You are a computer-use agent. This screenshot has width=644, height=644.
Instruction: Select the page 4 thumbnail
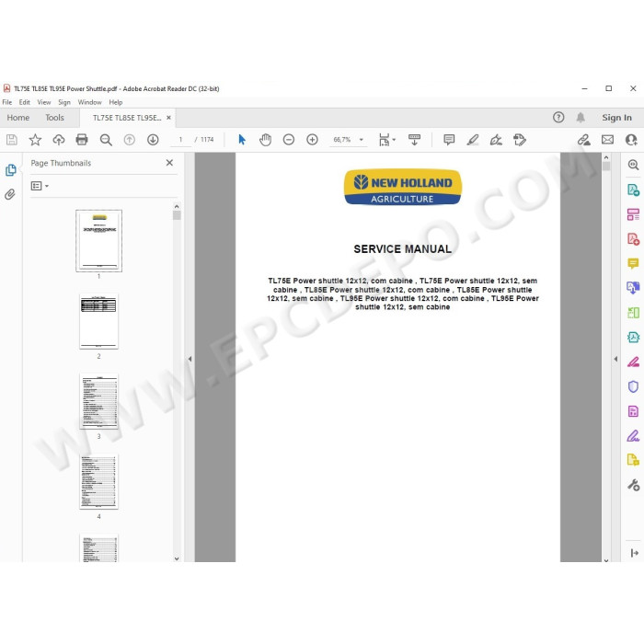pos(98,481)
